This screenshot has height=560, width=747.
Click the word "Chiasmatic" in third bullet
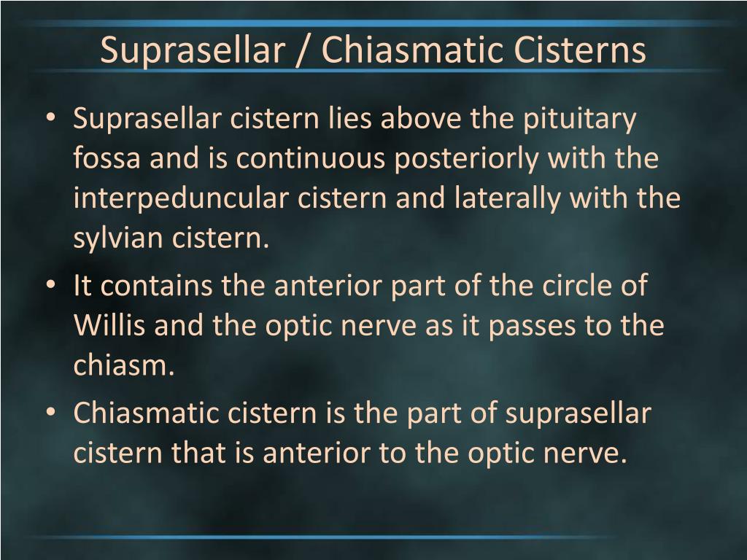pos(146,413)
